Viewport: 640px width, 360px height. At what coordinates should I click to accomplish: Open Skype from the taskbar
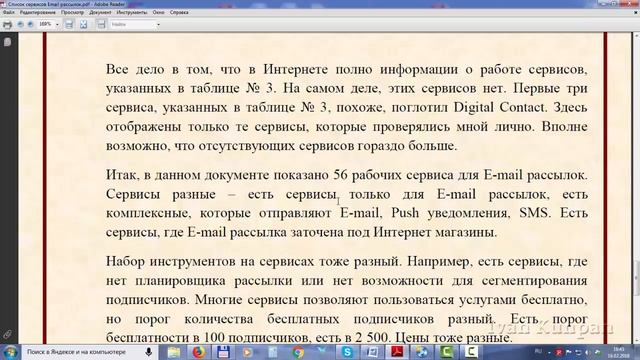[347, 352]
